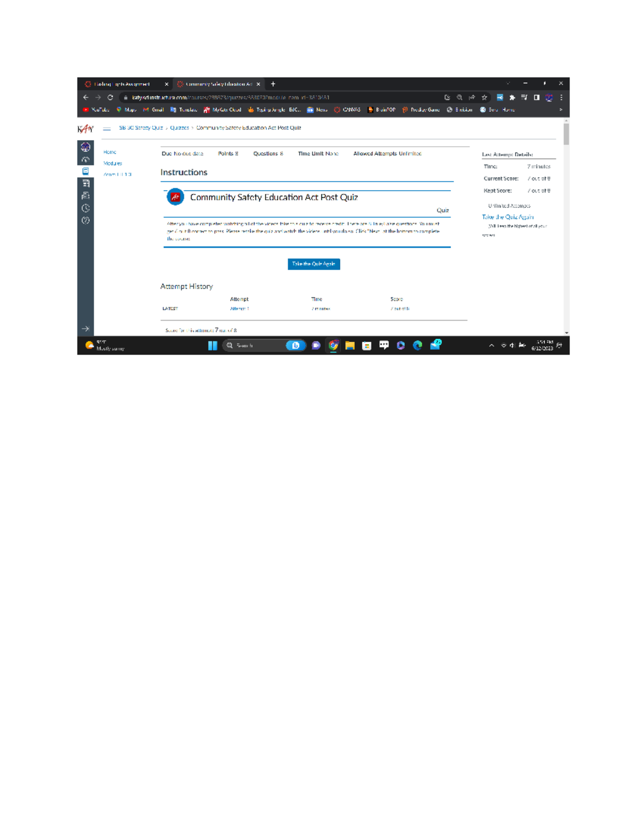Toggle the course navigation hamburger menu
The image size is (644, 834).
tap(107, 128)
